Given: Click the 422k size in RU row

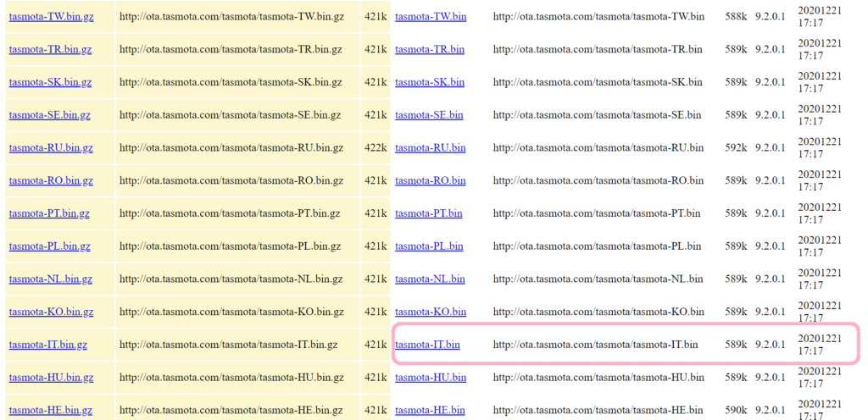Looking at the screenshot, I should click(376, 148).
